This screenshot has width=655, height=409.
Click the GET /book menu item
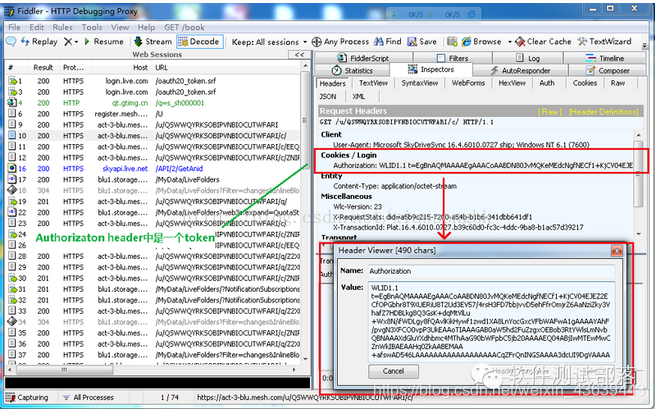pos(184,27)
